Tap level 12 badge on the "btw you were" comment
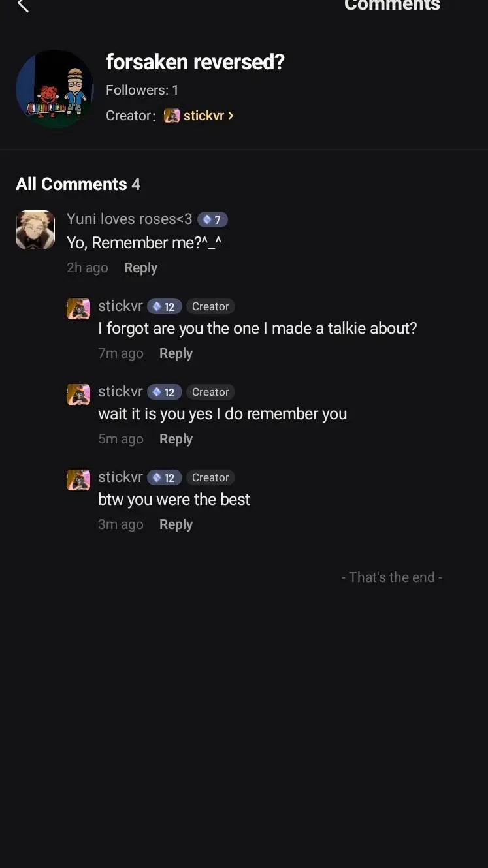Screen dimensions: 488x868 165,478
